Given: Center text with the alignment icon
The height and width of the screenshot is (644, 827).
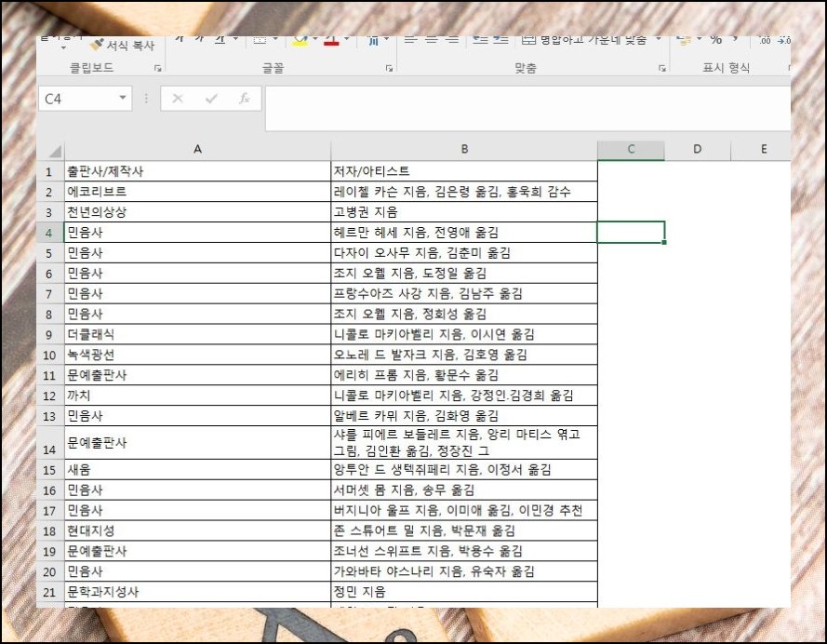Looking at the screenshot, I should (x=432, y=40).
